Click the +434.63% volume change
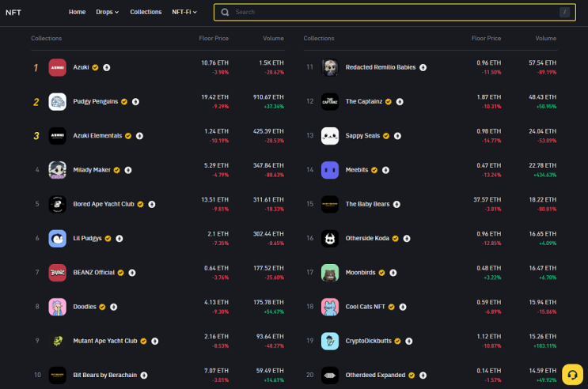This screenshot has height=389, width=588. (545, 175)
